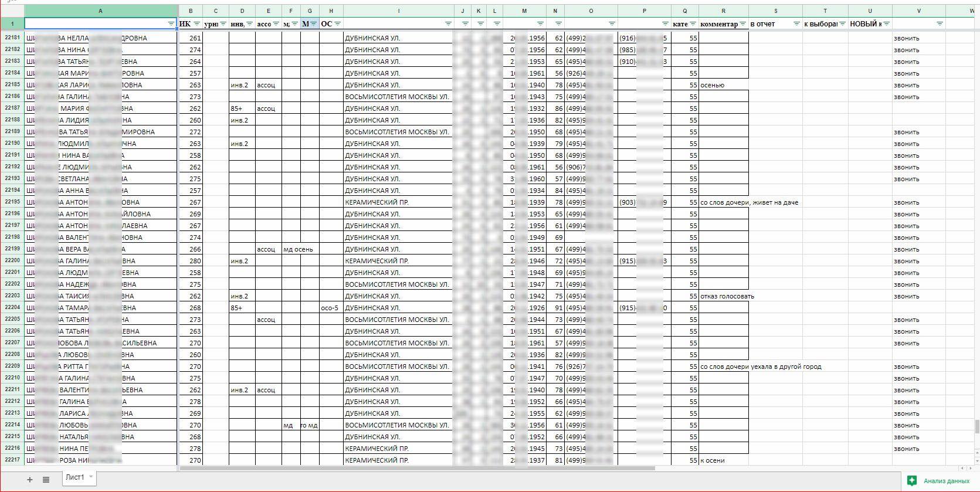Screen dimensions: 980x492
Task: Select column V header
Action: pyautogui.click(x=919, y=11)
